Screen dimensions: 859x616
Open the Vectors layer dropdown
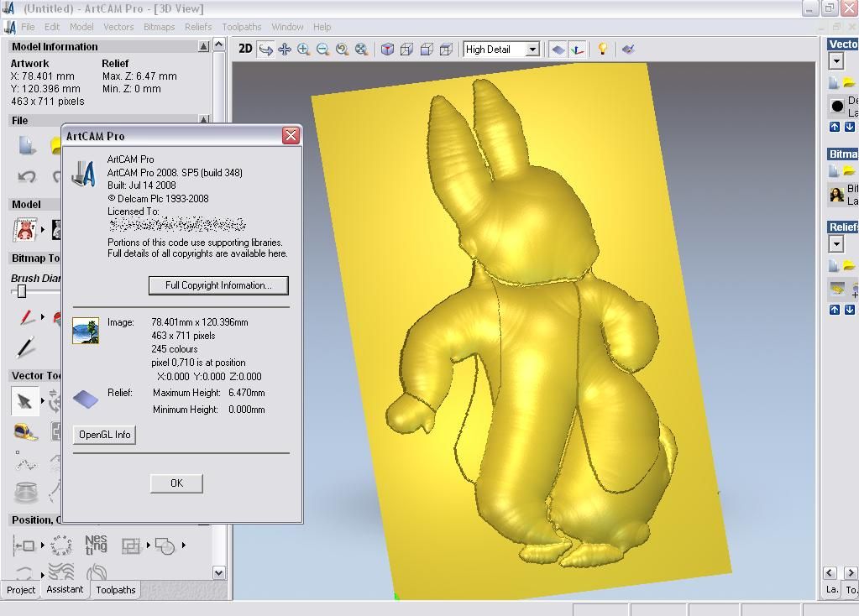tap(835, 61)
